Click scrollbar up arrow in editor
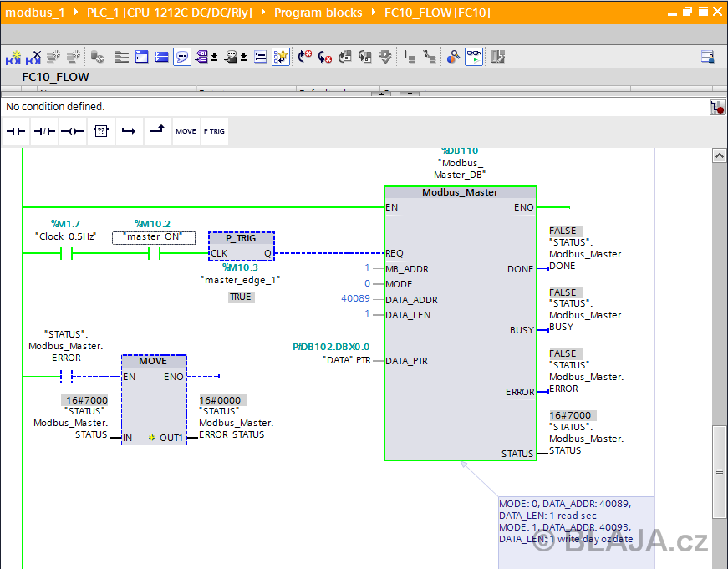Screen dimensions: 728x569 point(719,155)
